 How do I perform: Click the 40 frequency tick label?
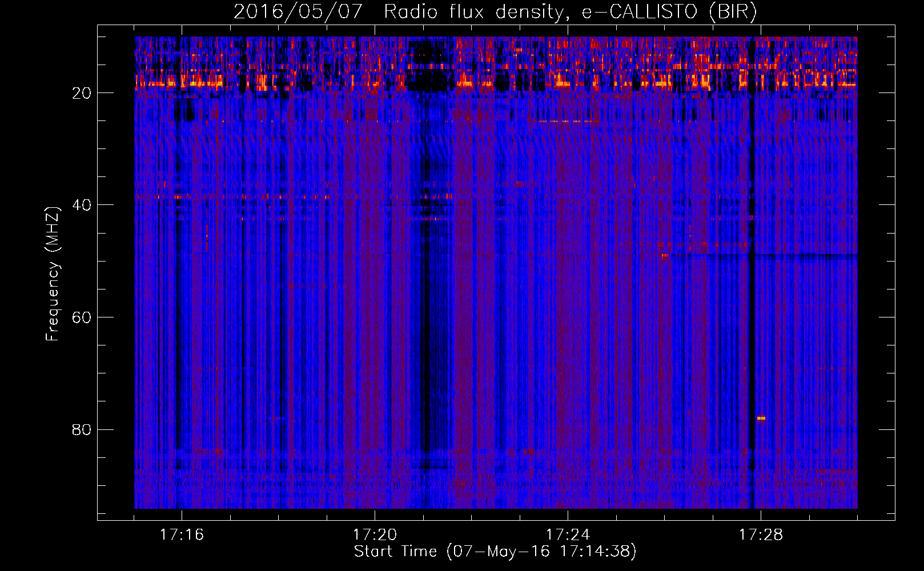tap(82, 205)
